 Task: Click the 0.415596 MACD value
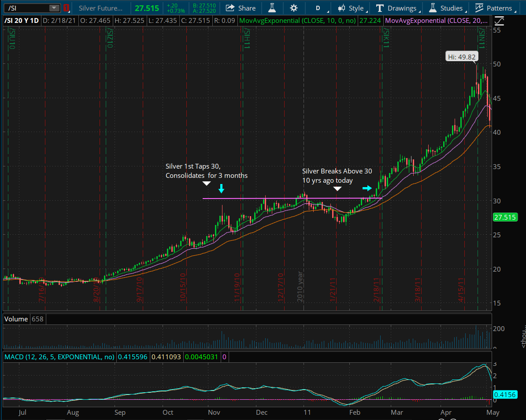[133, 357]
